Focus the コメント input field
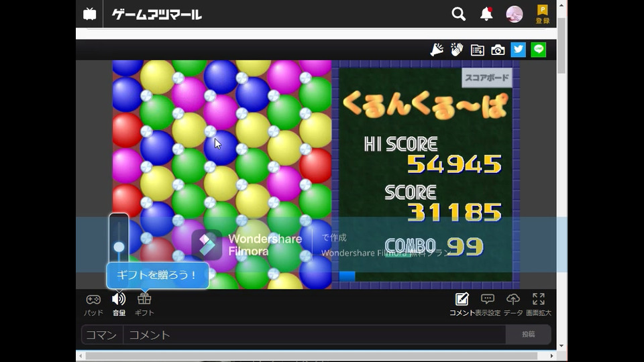 (x=314, y=335)
